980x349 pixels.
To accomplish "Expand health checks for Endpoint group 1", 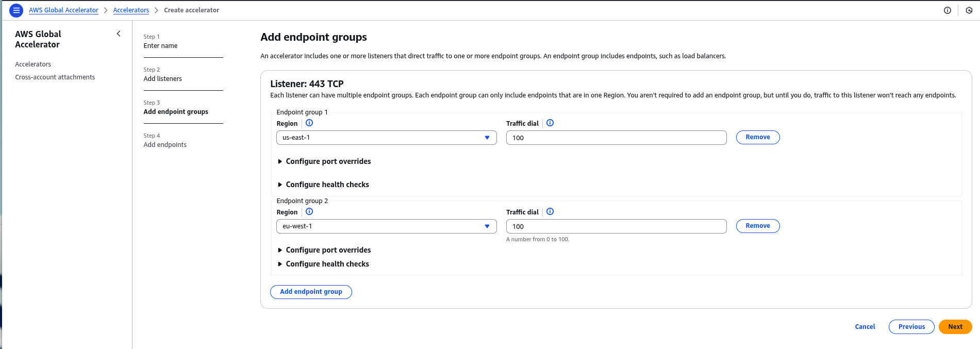I will 327,185.
